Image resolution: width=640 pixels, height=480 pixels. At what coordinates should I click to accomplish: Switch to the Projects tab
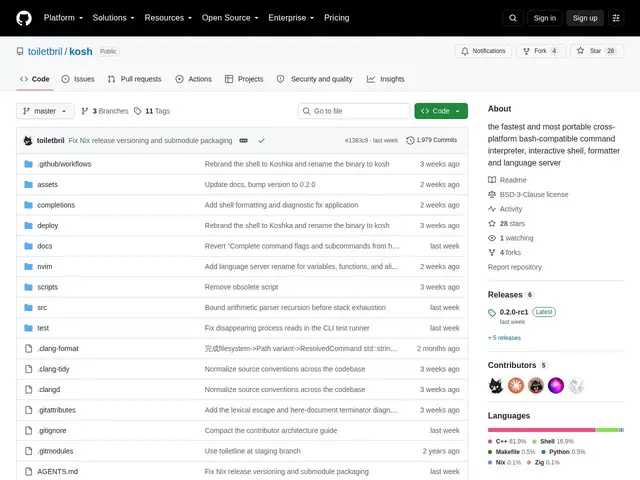pyautogui.click(x=244, y=79)
